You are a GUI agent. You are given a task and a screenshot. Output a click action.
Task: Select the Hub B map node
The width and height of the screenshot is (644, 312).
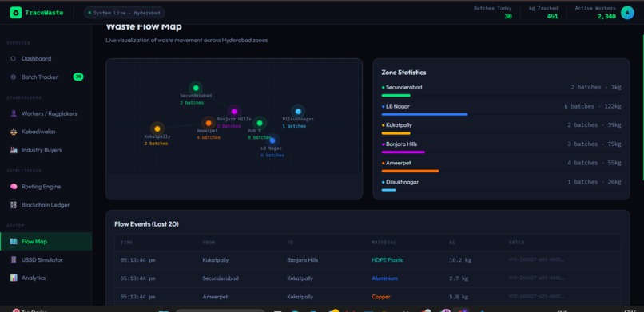pyautogui.click(x=260, y=123)
